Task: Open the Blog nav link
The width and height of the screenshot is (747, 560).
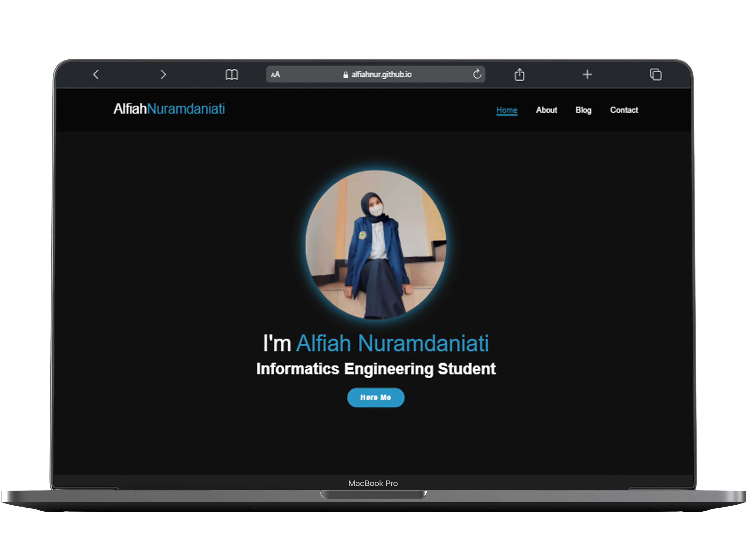Action: 583,110
